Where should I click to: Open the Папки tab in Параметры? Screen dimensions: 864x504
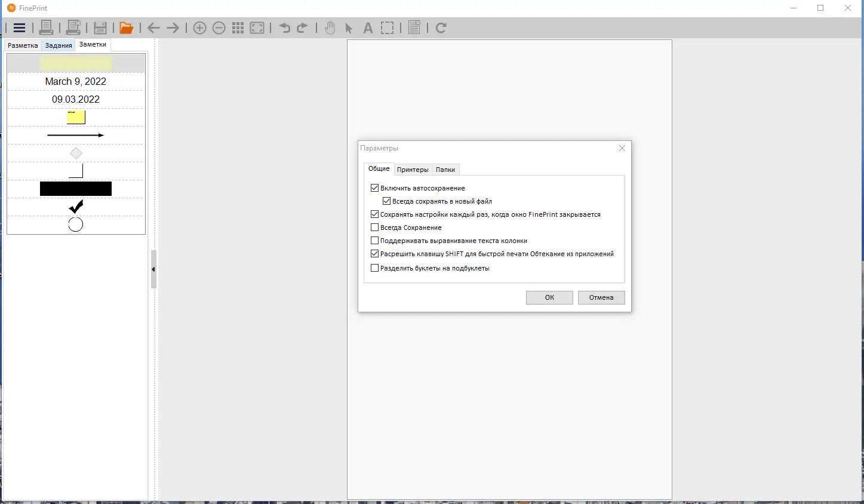[x=445, y=170]
